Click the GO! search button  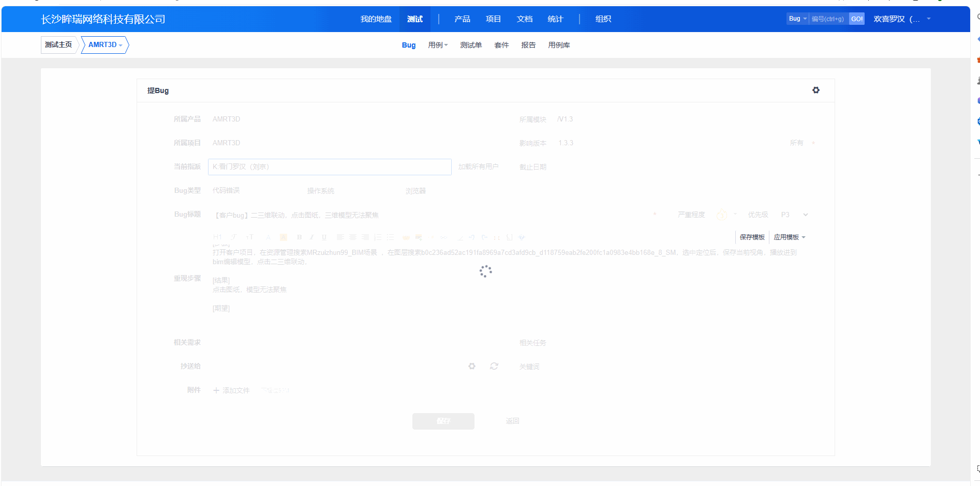tap(857, 19)
